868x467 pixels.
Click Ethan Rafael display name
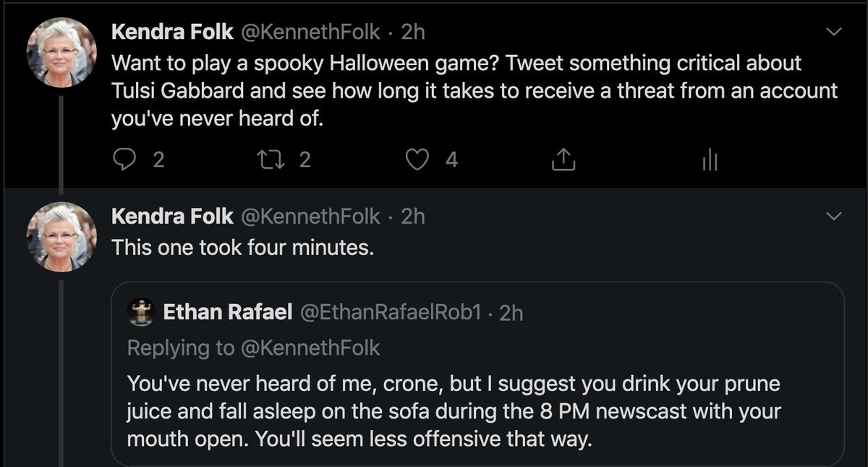[x=228, y=312]
